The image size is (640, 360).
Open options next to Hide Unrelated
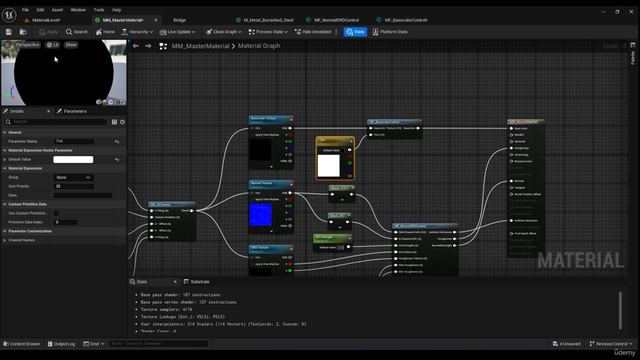point(336,32)
